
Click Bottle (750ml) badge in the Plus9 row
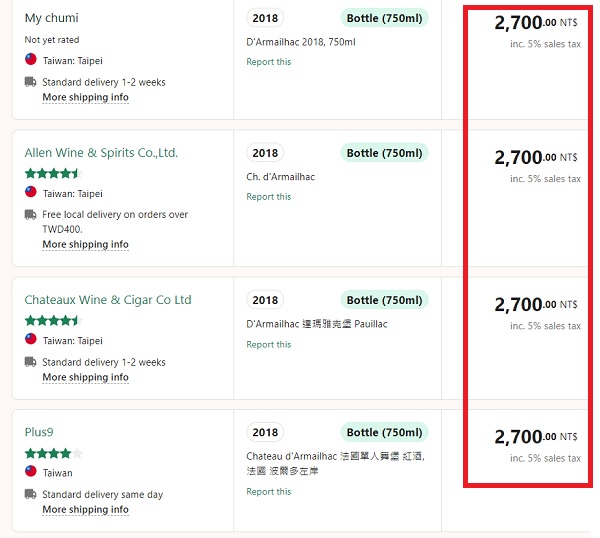(385, 432)
